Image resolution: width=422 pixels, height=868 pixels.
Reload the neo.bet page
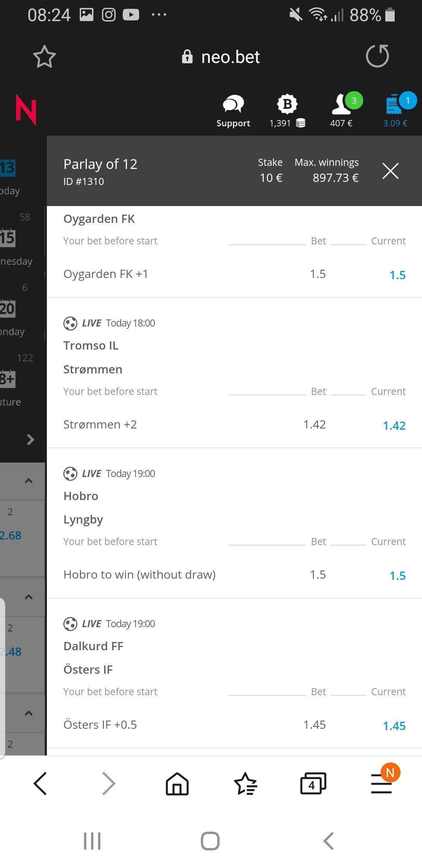(377, 56)
